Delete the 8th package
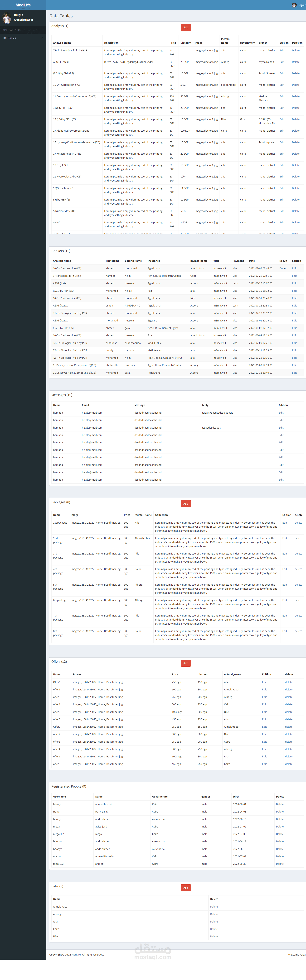The width and height of the screenshot is (306, 980). click(x=298, y=631)
